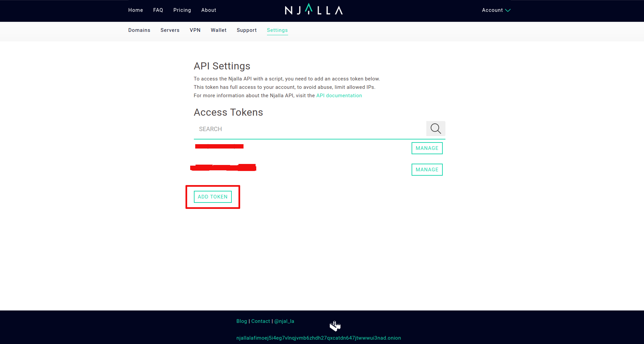Go to the Support tab

[x=247, y=30]
